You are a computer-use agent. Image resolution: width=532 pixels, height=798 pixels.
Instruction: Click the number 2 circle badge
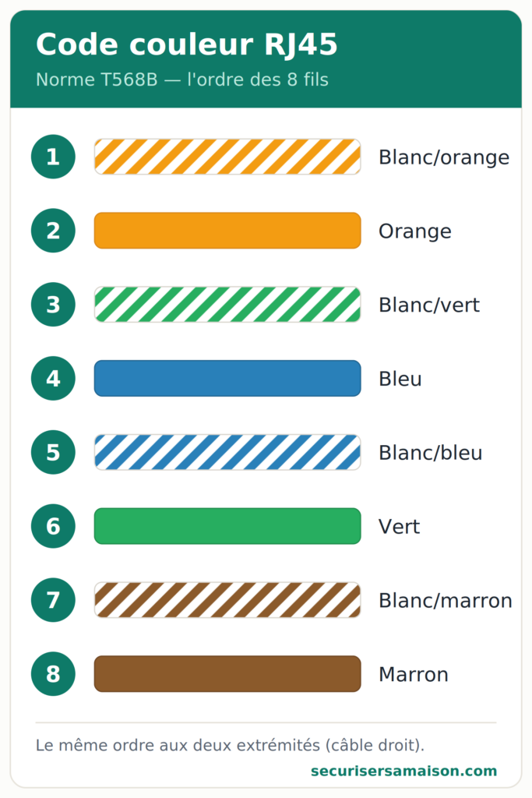[x=54, y=231]
